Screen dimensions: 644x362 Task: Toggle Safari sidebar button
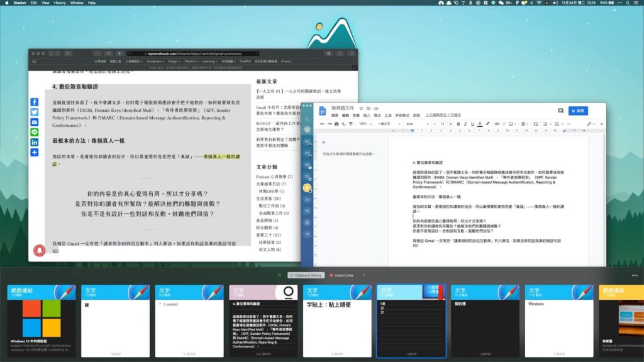(x=68, y=53)
